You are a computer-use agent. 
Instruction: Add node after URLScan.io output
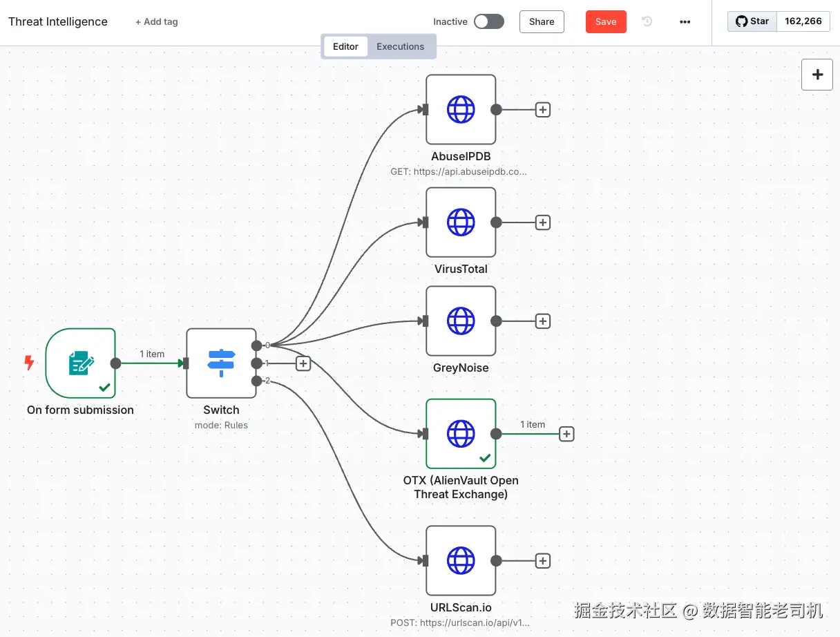(543, 560)
